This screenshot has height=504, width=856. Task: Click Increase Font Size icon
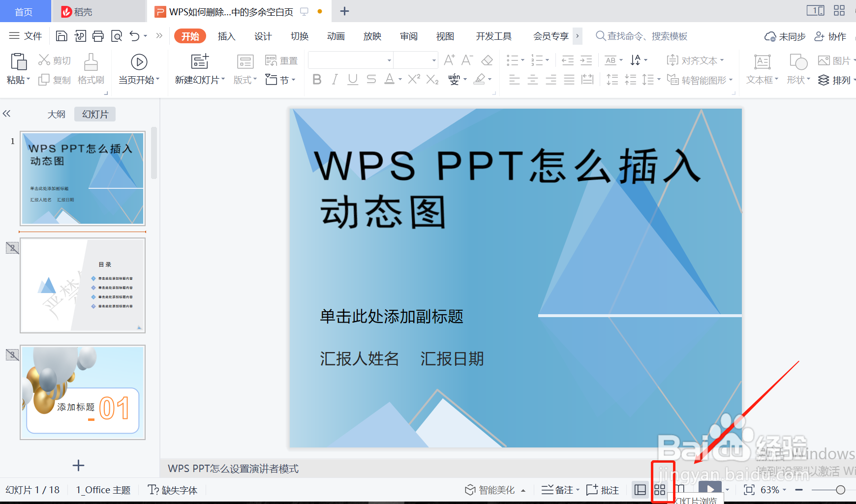449,60
